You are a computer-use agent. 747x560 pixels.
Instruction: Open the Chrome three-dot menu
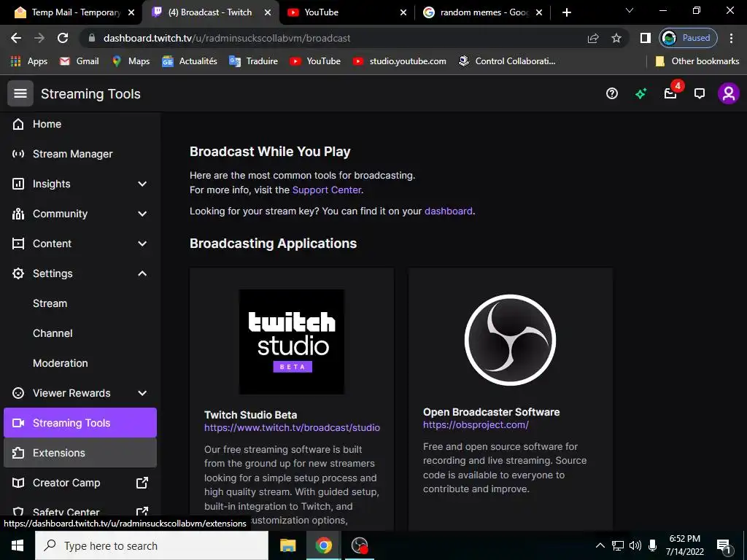point(731,38)
